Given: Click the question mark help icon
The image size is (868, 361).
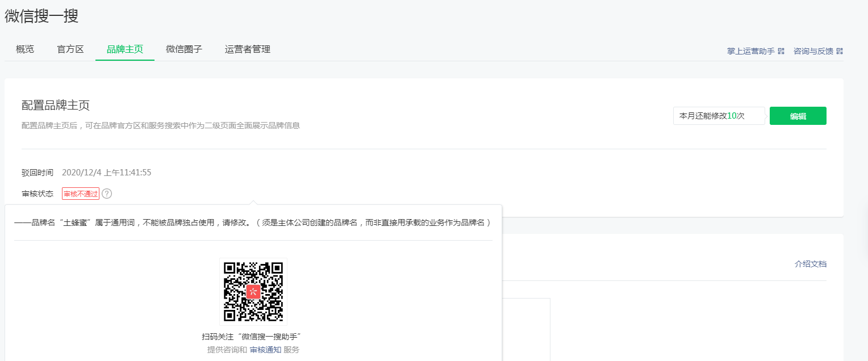Looking at the screenshot, I should pyautogui.click(x=107, y=194).
